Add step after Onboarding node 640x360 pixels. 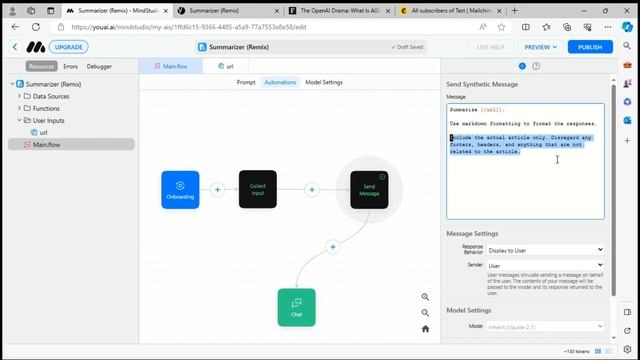(x=218, y=190)
